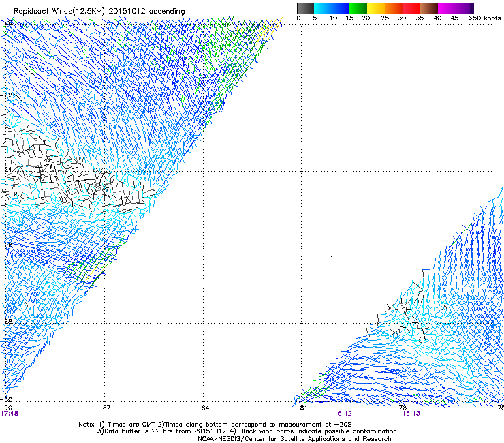Click the '10' legend speed label

(x=333, y=18)
